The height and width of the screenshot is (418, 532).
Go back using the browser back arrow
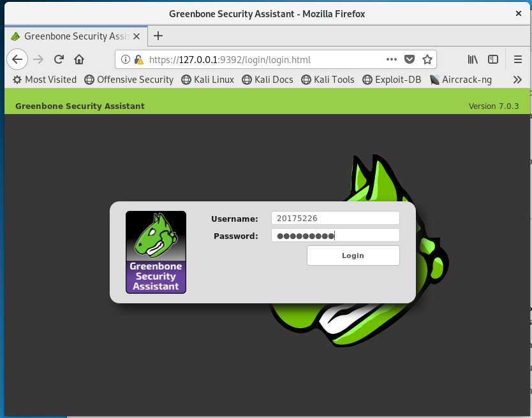17,60
